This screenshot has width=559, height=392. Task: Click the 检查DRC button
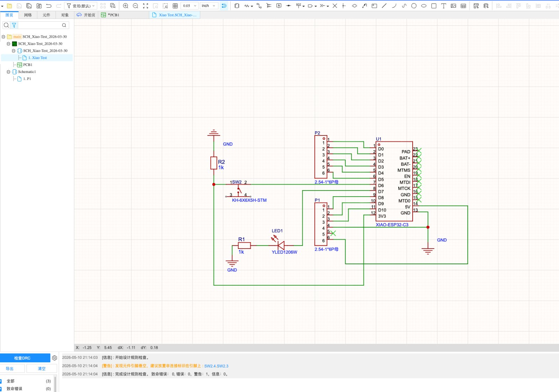(x=25, y=358)
